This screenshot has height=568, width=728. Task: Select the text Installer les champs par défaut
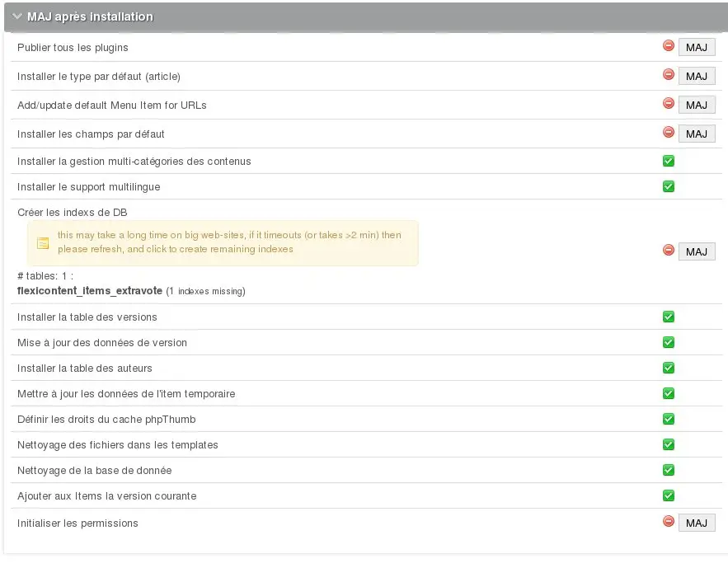pyautogui.click(x=91, y=134)
